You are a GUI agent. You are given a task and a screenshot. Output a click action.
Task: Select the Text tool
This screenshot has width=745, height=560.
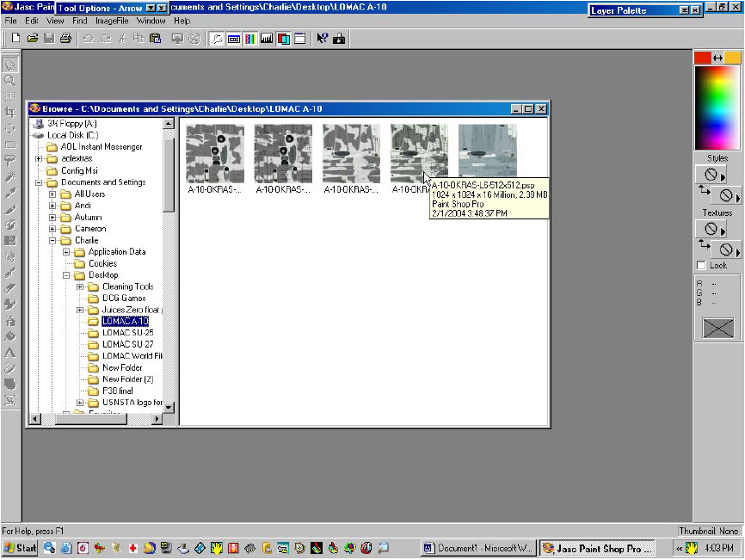tap(10, 353)
